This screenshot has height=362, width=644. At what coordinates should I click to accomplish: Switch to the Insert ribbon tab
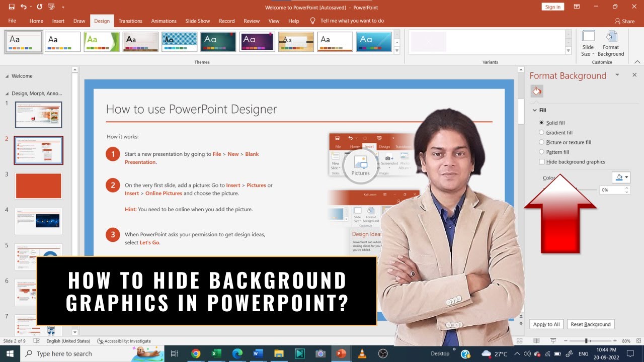click(58, 21)
